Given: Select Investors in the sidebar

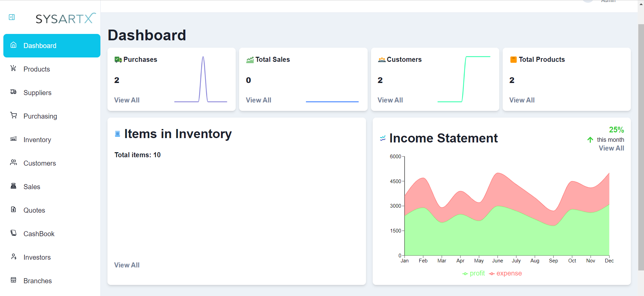Looking at the screenshot, I should click(x=52, y=257).
